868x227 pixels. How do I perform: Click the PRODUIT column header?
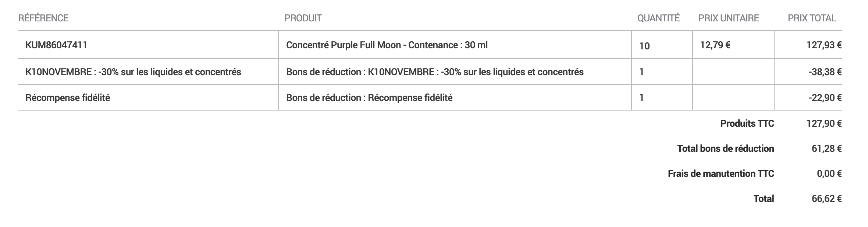click(x=303, y=18)
